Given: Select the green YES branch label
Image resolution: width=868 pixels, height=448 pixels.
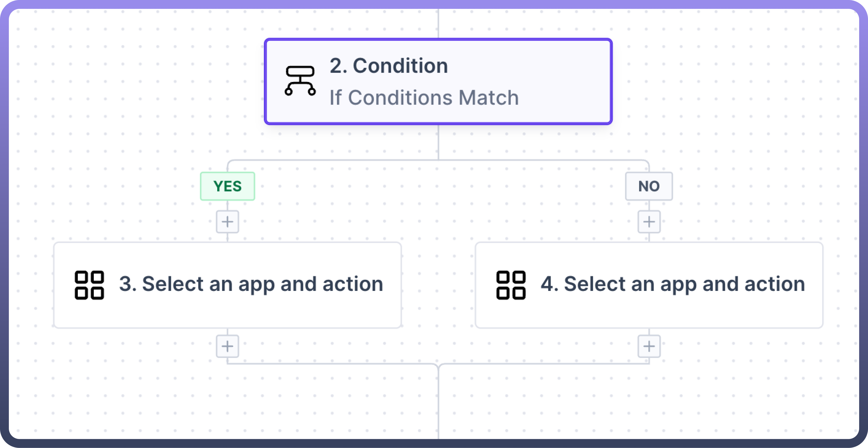Looking at the screenshot, I should coord(227,186).
